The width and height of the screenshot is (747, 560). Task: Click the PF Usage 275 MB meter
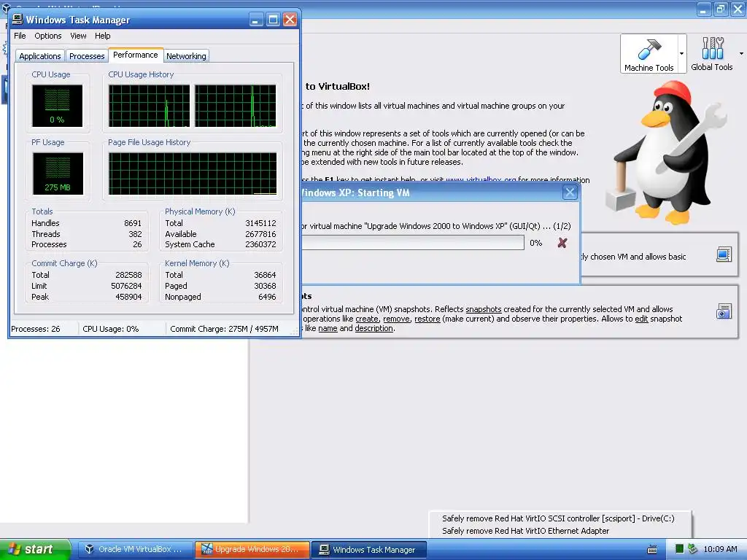pyautogui.click(x=58, y=174)
